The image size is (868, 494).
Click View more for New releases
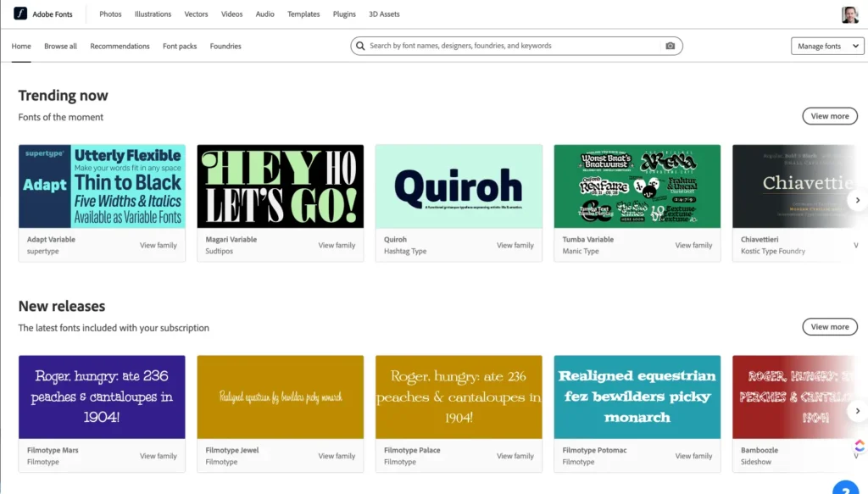pos(830,327)
